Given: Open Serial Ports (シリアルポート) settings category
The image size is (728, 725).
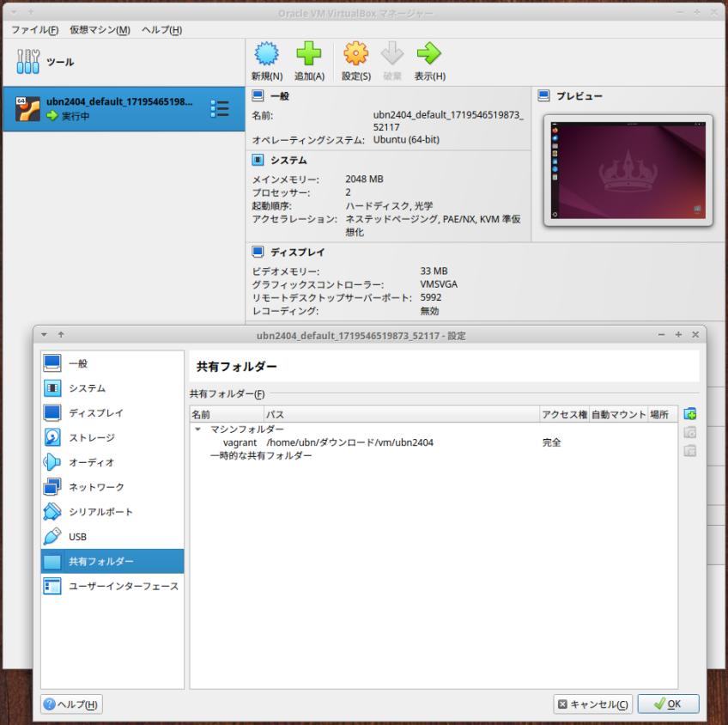Looking at the screenshot, I should (x=112, y=511).
